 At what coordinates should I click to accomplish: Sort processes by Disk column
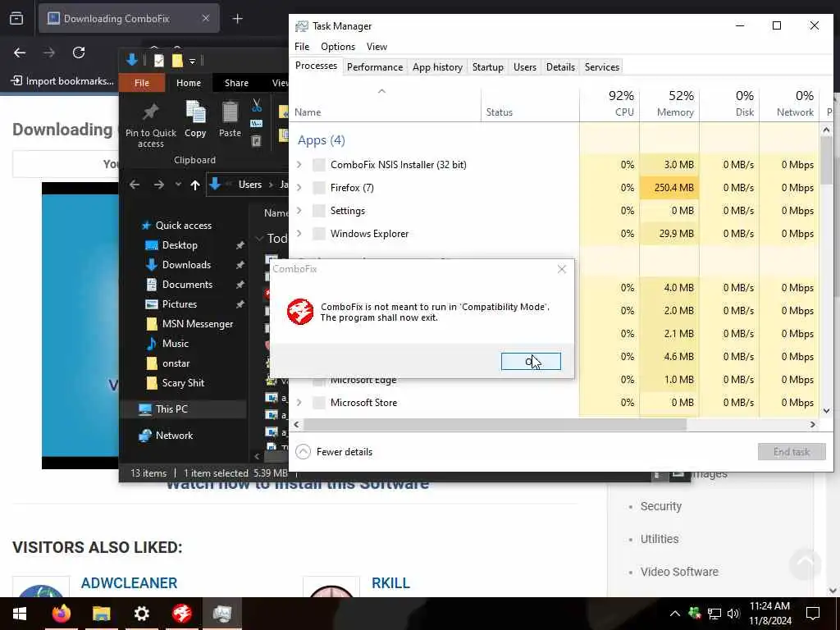[x=729, y=104]
